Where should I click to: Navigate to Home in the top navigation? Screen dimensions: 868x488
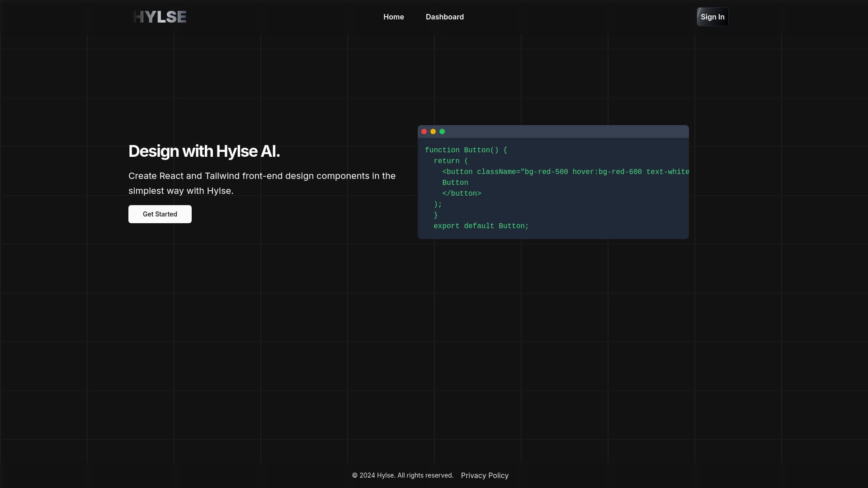tap(393, 17)
